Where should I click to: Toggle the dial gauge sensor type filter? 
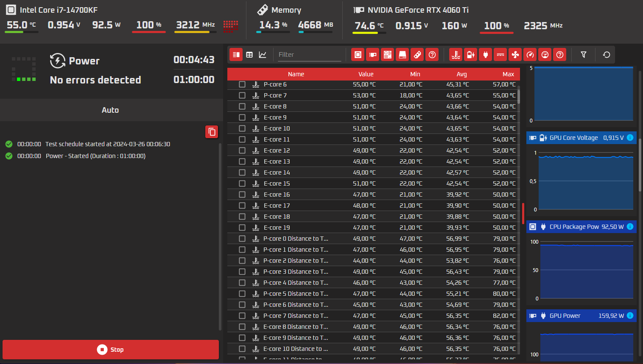coord(545,55)
